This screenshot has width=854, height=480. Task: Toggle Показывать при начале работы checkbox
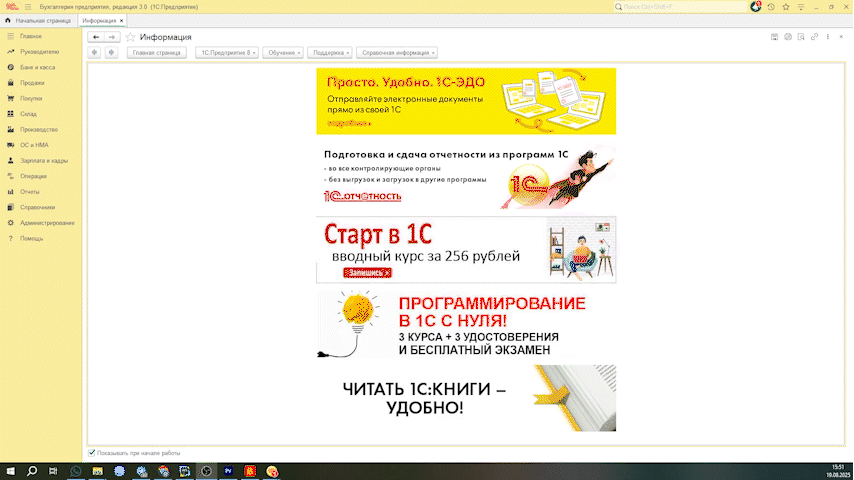click(x=92, y=453)
